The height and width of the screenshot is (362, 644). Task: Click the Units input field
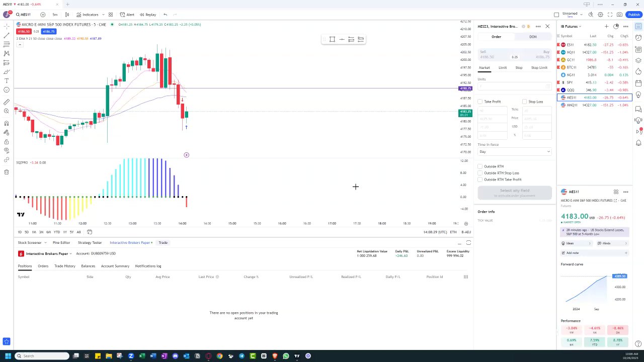click(x=515, y=86)
